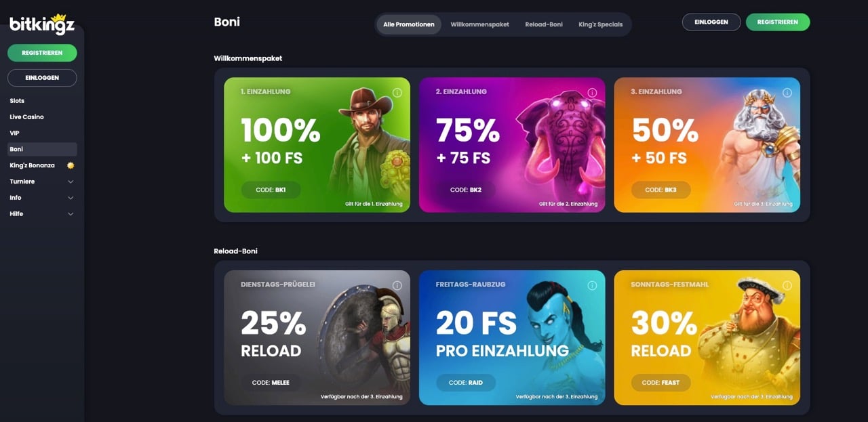
Task: Open Live Casino from sidebar
Action: tap(26, 117)
